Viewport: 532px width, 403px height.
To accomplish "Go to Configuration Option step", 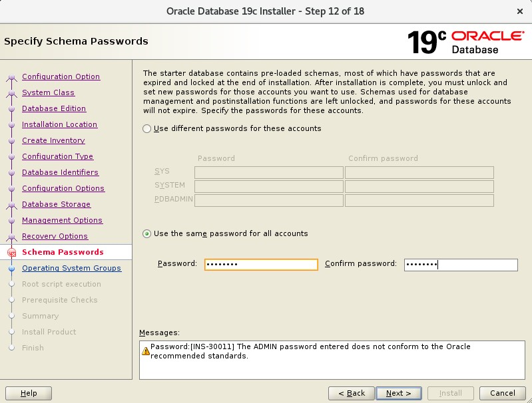I will click(x=61, y=76).
